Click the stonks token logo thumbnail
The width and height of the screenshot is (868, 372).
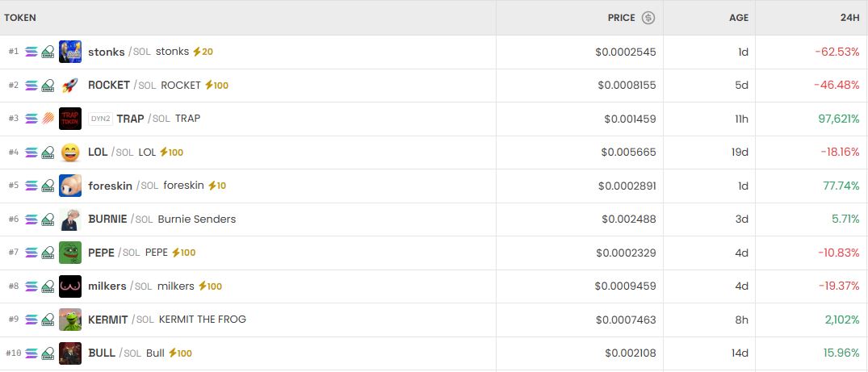tap(70, 52)
